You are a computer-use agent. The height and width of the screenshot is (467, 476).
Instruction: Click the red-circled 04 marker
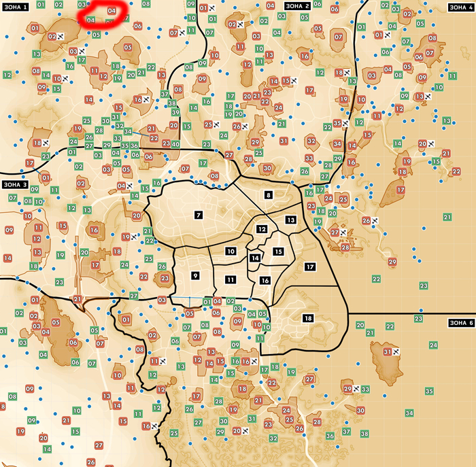[112, 11]
